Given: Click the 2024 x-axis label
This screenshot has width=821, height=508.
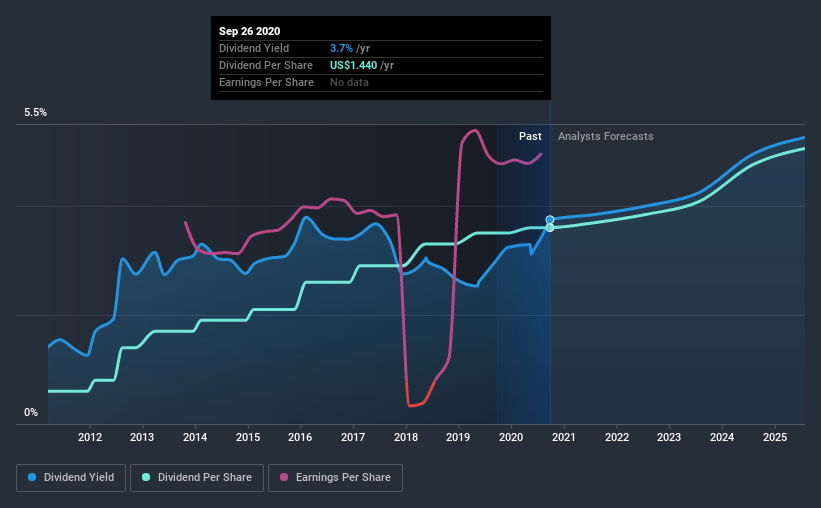Looking at the screenshot, I should coord(722,437).
